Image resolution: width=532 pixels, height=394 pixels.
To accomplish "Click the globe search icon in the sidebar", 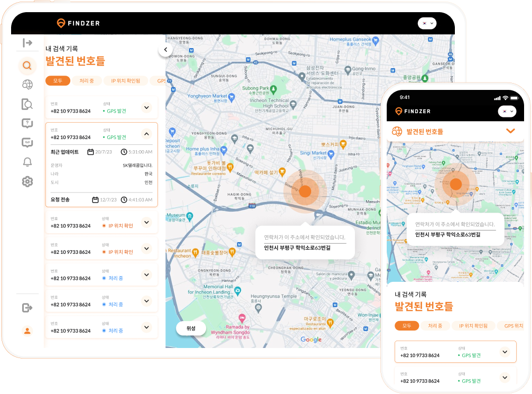I will (27, 85).
